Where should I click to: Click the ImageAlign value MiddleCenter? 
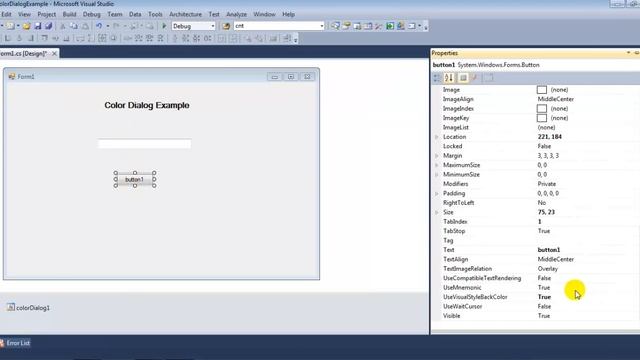coord(556,99)
